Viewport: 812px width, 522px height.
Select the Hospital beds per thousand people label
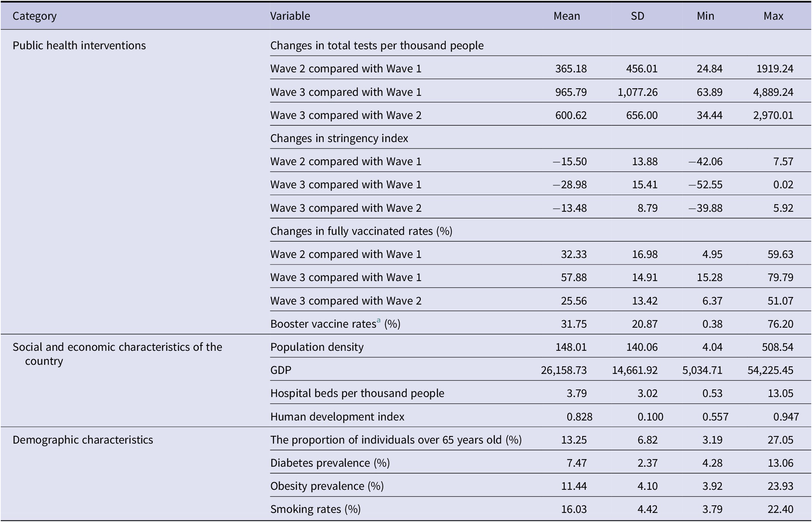click(357, 393)
